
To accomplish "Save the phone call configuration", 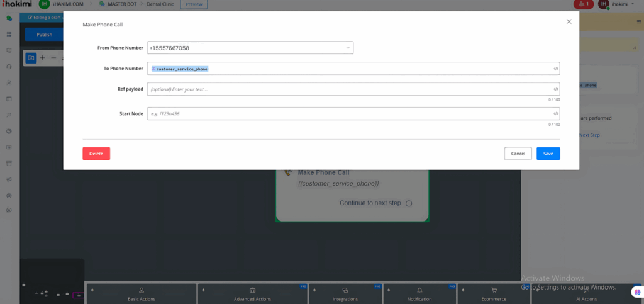I will click(x=548, y=154).
